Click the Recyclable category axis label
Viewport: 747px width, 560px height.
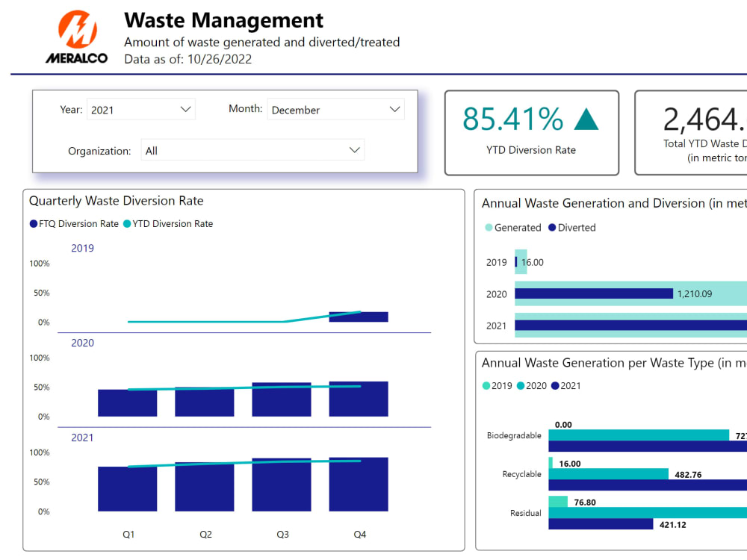pyautogui.click(x=524, y=474)
